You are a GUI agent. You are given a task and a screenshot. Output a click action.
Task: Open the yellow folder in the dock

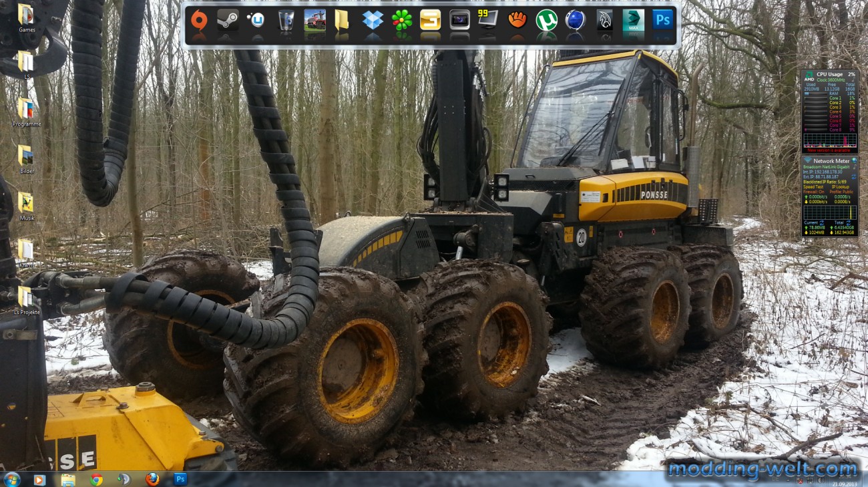click(342, 20)
